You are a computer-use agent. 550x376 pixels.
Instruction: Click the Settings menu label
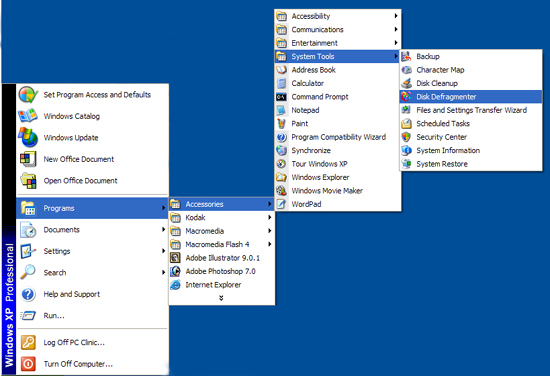pyautogui.click(x=57, y=251)
